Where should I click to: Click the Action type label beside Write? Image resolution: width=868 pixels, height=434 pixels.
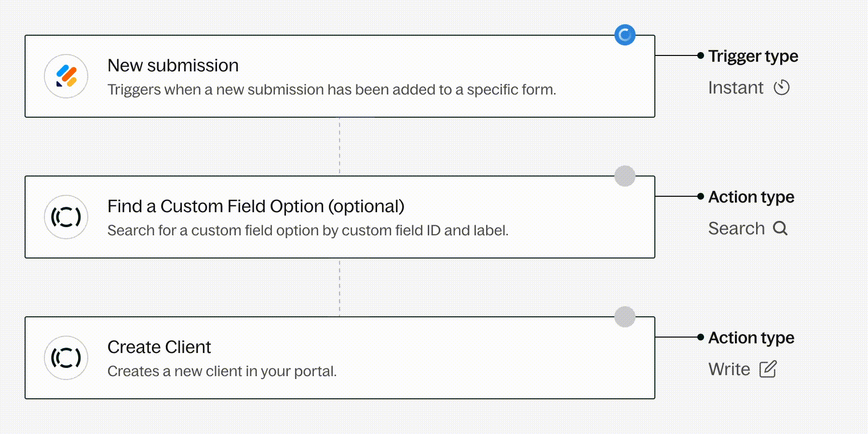(x=751, y=338)
